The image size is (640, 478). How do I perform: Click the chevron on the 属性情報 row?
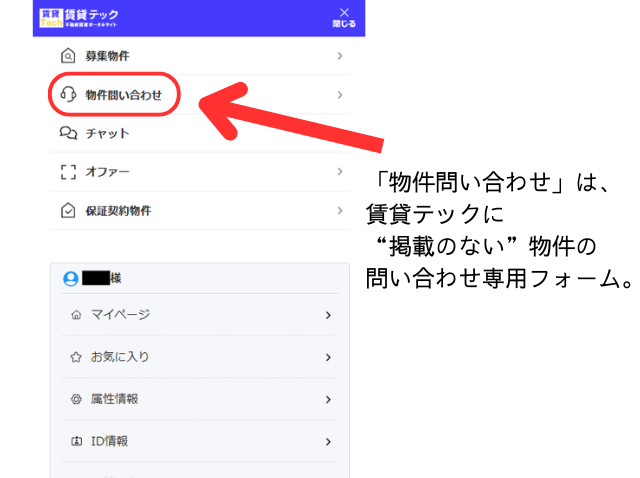coord(328,400)
